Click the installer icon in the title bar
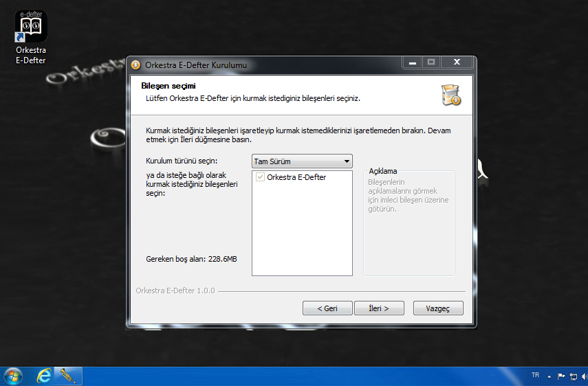The image size is (588, 386). [135, 65]
